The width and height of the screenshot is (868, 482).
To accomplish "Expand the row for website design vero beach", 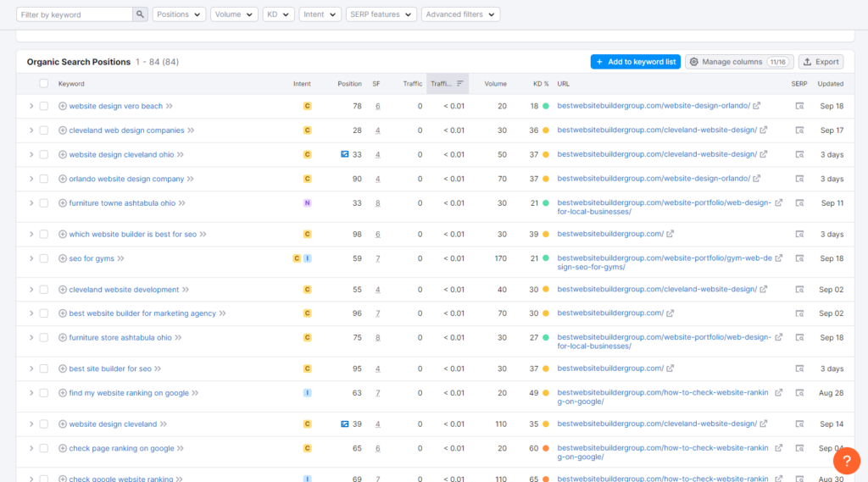I will click(x=31, y=106).
